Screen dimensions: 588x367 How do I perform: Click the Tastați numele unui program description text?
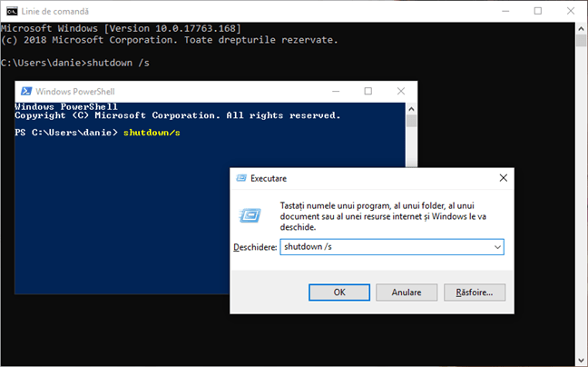click(383, 216)
